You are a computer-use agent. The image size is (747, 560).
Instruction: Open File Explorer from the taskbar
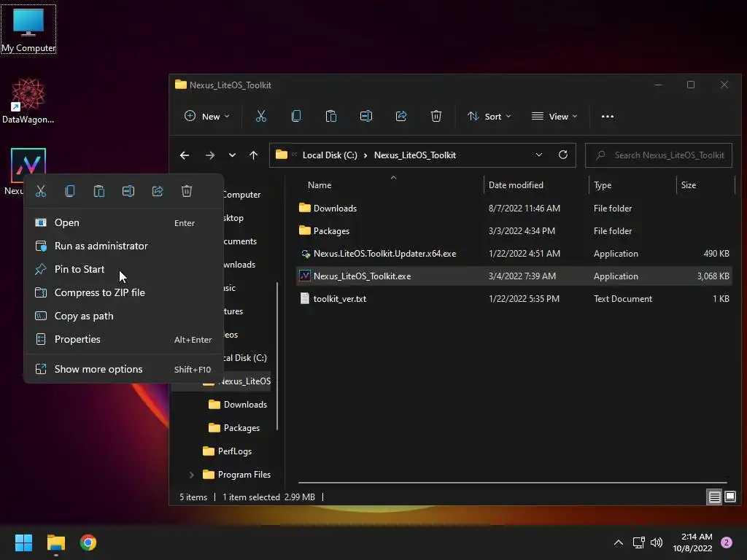[x=55, y=542]
